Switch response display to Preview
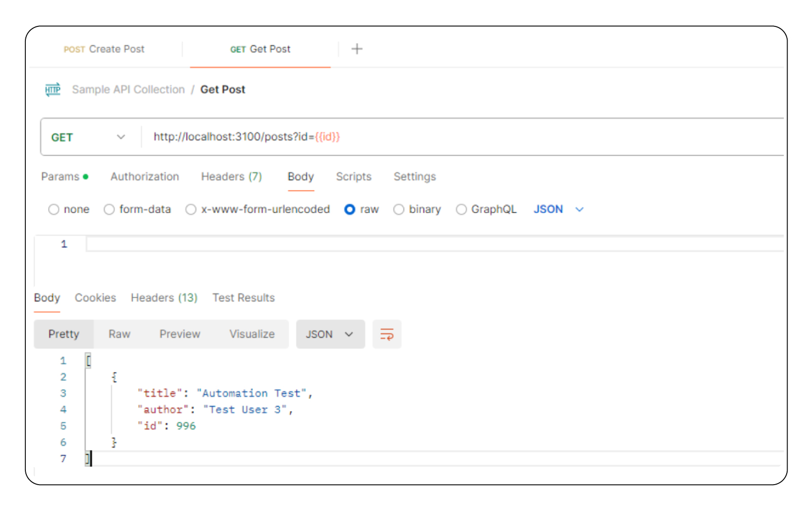 [x=180, y=334]
